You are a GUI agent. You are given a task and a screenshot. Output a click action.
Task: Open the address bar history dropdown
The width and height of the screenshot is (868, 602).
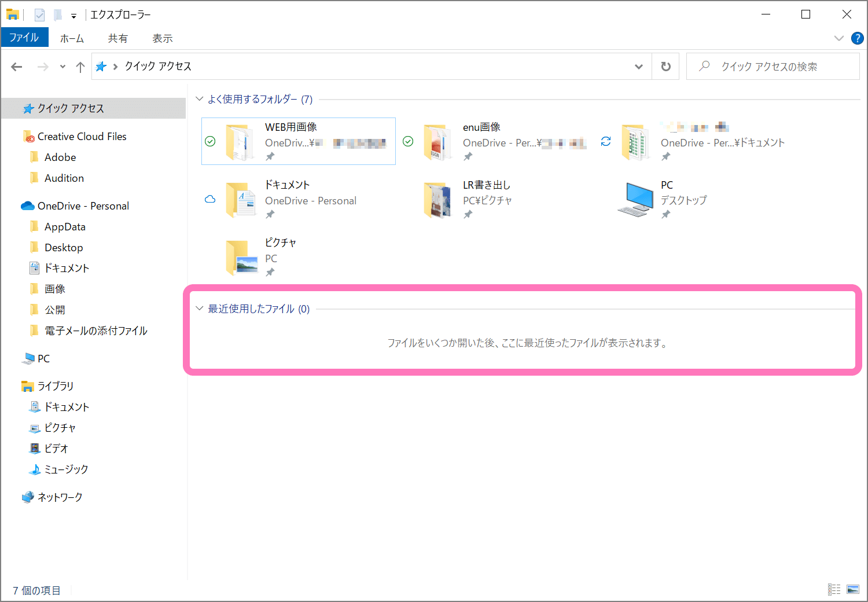[x=639, y=66]
